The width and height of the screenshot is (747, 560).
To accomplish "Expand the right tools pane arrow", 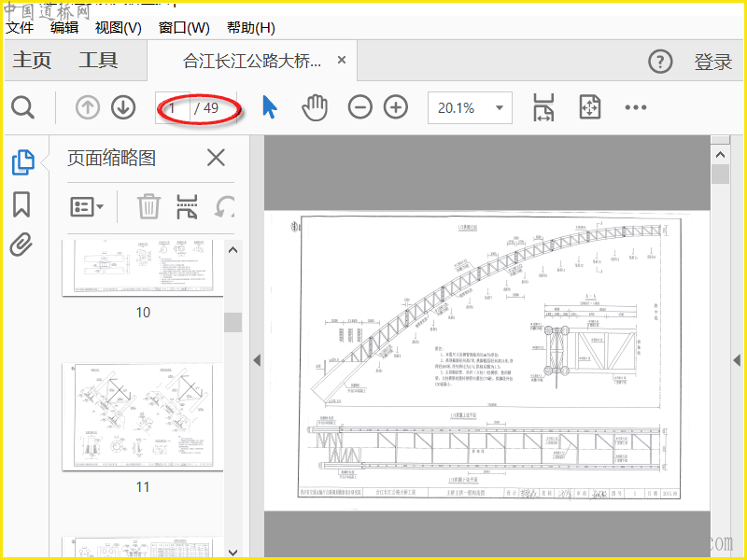I will pyautogui.click(x=737, y=360).
